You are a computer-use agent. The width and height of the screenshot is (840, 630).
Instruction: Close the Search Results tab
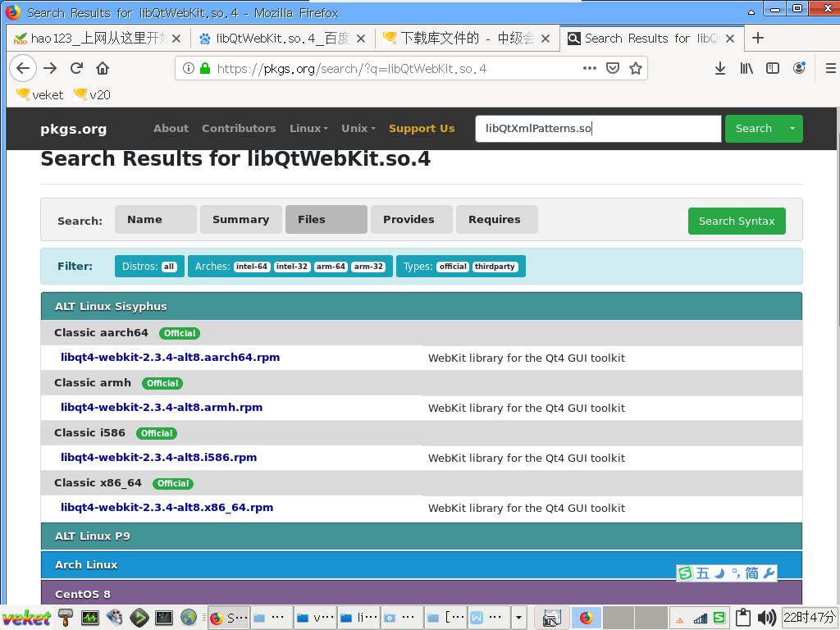[x=729, y=39]
